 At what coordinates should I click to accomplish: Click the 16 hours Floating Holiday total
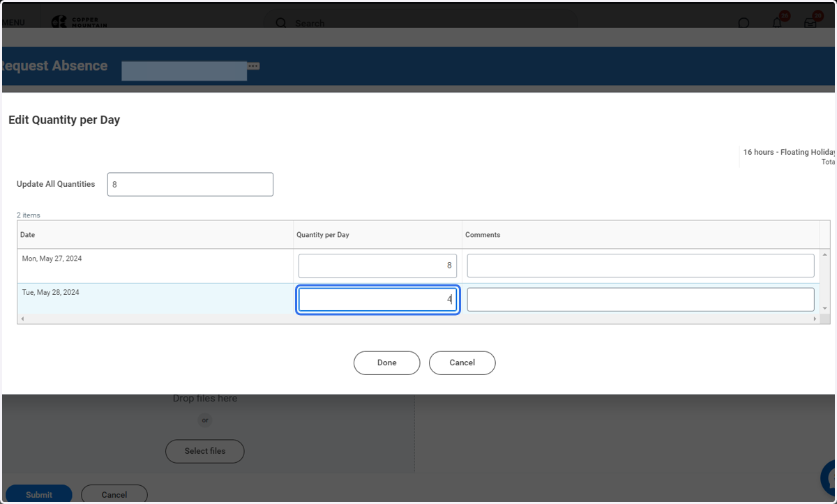pos(789,152)
